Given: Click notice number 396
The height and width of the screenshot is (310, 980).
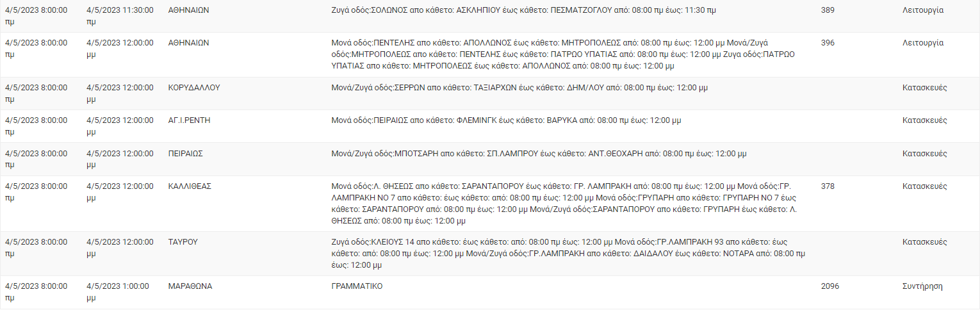Looking at the screenshot, I should tap(828, 43).
